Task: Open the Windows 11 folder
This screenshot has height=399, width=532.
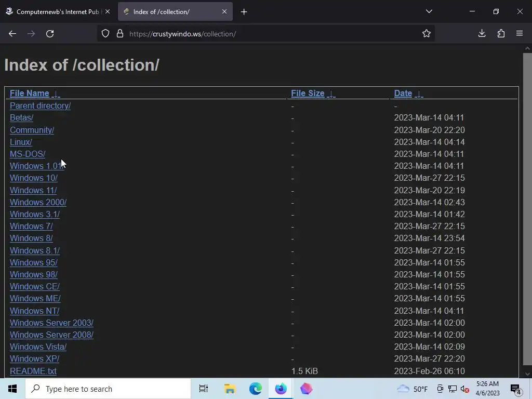Action: [x=33, y=190]
